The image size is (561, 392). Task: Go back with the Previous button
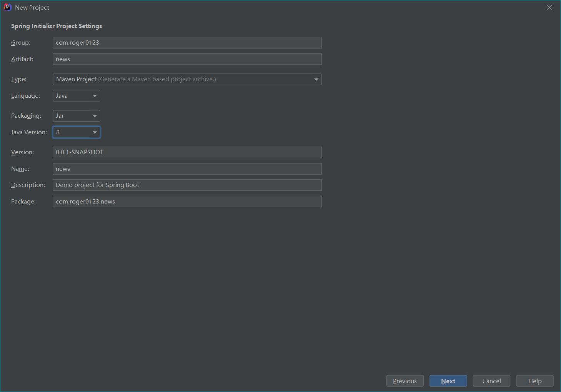[x=405, y=381]
